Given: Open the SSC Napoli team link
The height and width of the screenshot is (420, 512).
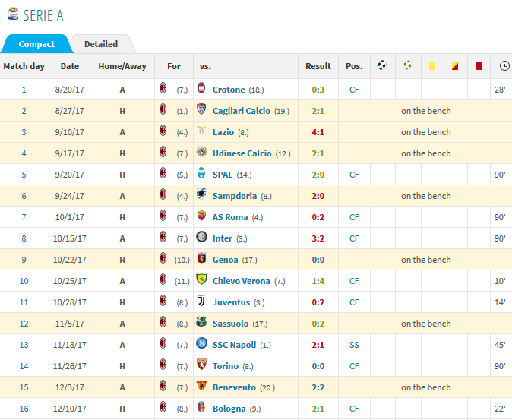Looking at the screenshot, I should [x=234, y=345].
